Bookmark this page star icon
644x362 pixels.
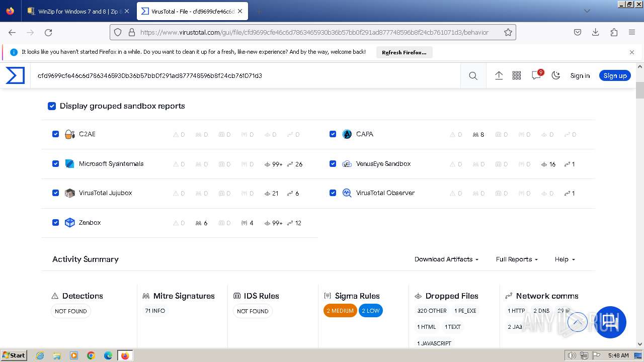pos(508,32)
